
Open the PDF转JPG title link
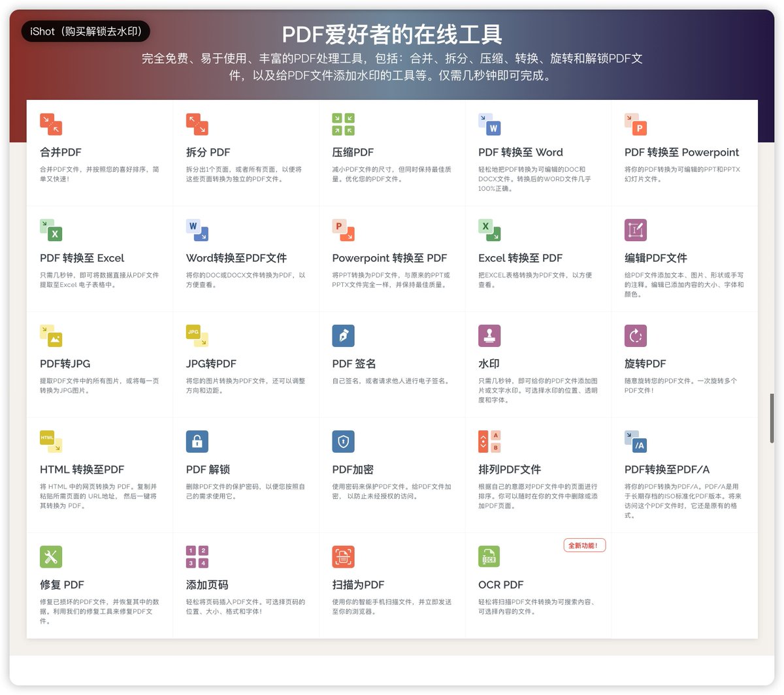[65, 364]
